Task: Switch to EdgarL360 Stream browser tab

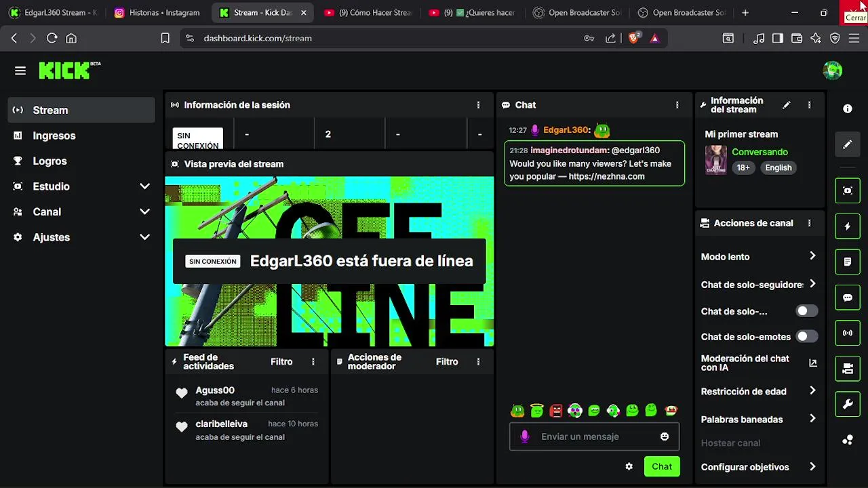Action: (x=53, y=12)
